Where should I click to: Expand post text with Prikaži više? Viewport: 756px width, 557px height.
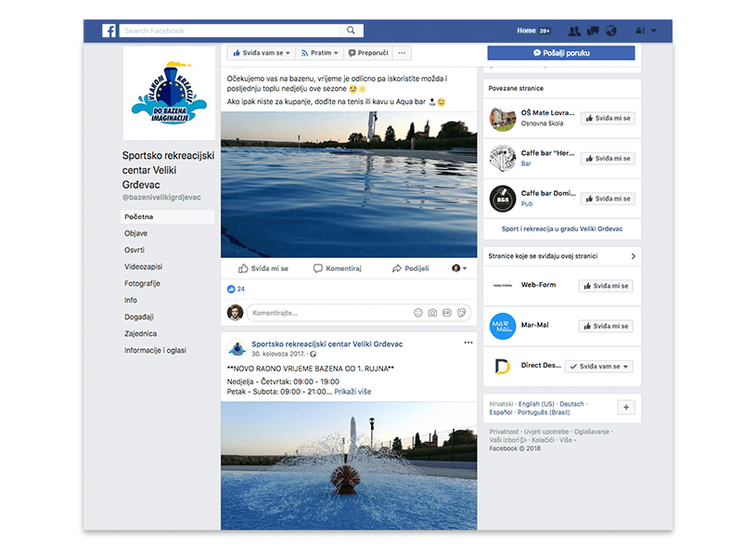pos(352,392)
